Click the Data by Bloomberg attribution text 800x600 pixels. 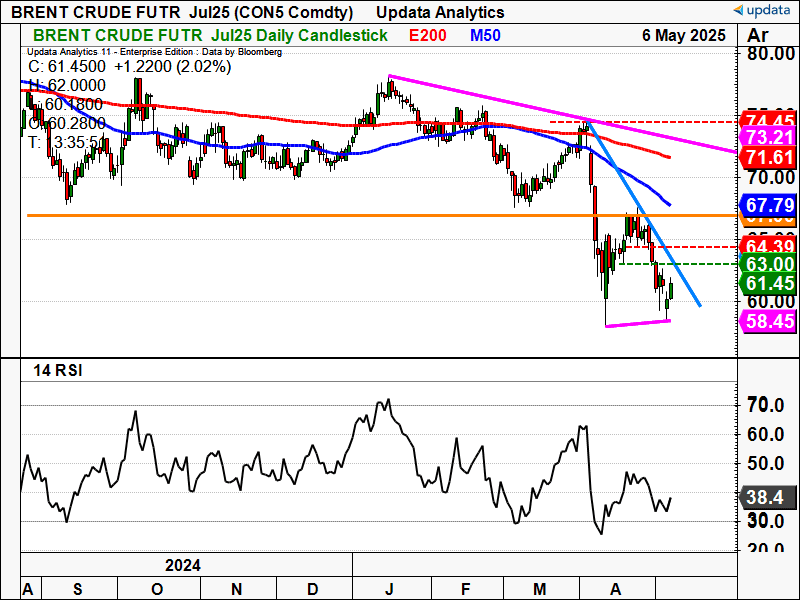click(x=242, y=52)
